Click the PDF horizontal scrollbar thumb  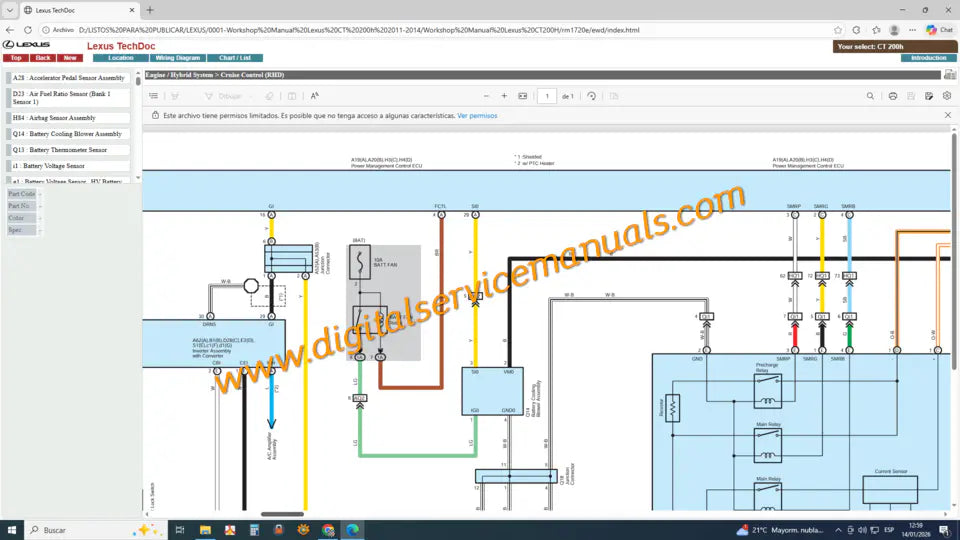click(x=282, y=514)
